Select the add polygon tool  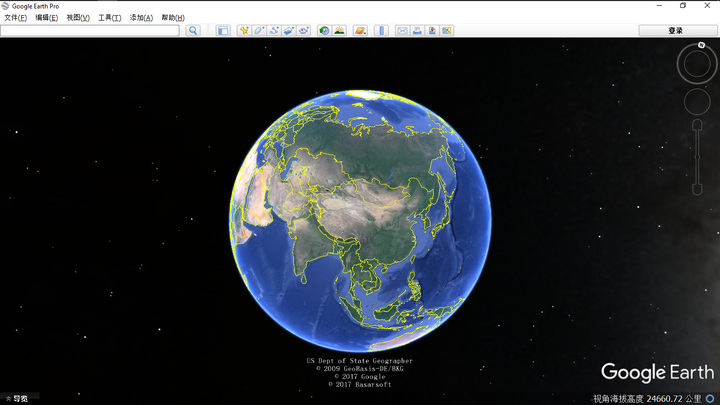tap(259, 30)
